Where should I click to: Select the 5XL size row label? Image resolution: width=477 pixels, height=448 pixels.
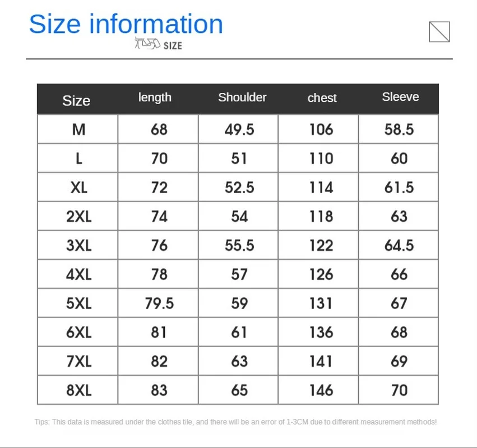[x=78, y=304]
